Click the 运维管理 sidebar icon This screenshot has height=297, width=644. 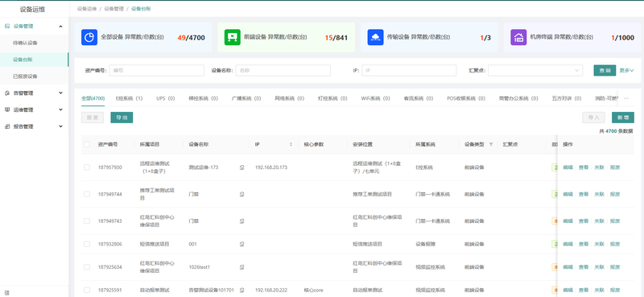7,109
